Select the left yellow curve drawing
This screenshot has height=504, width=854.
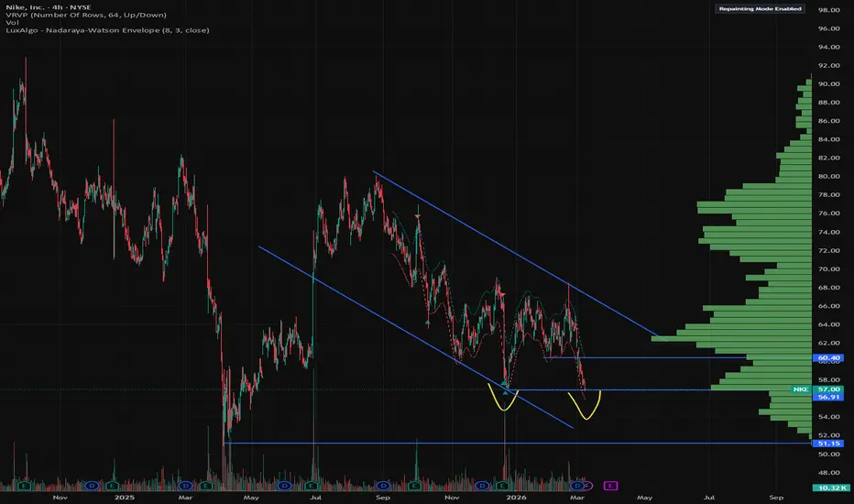point(503,398)
